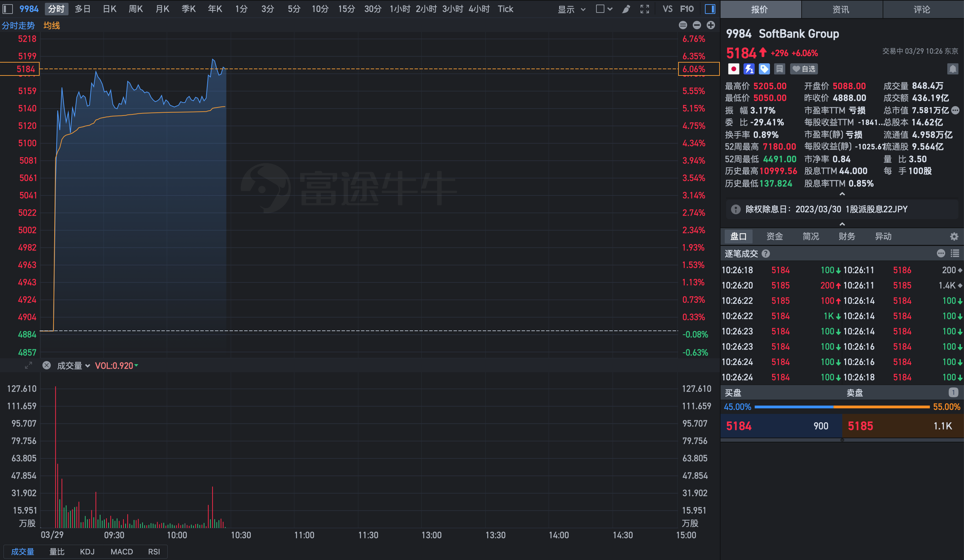Toggle the right quote sidebar panel
The width and height of the screenshot is (964, 560).
pyautogui.click(x=710, y=9)
